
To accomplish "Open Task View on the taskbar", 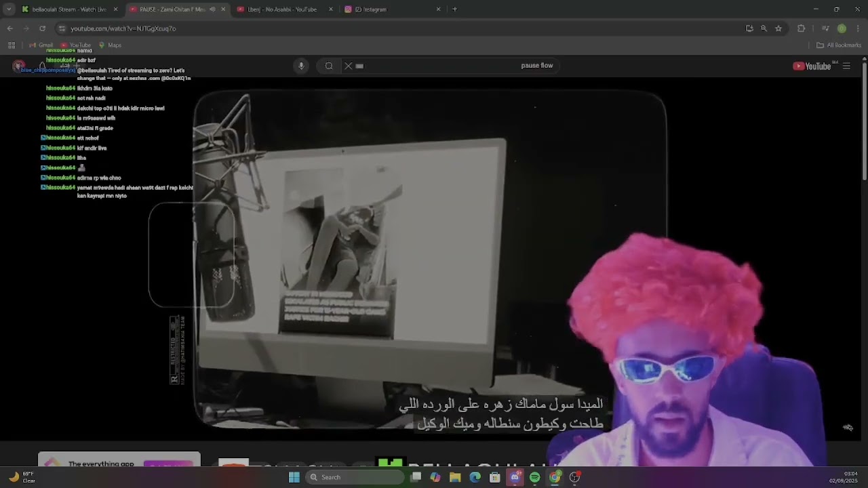I will pos(416,477).
